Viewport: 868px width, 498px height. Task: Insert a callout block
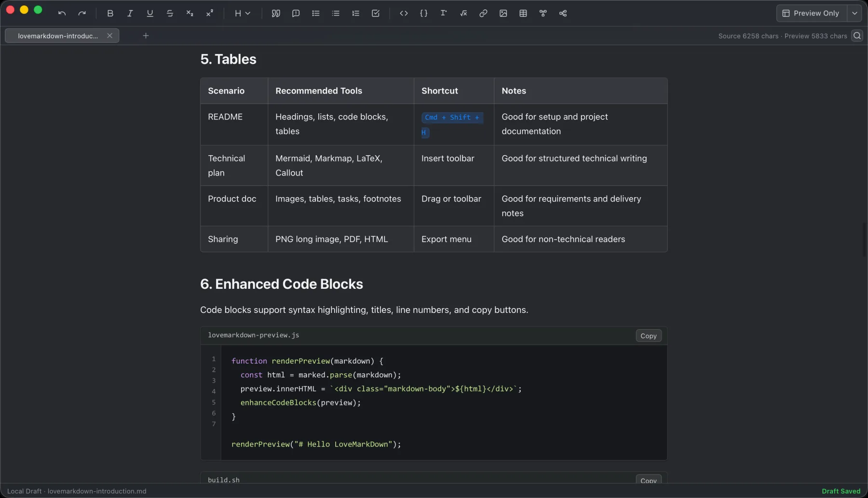296,13
